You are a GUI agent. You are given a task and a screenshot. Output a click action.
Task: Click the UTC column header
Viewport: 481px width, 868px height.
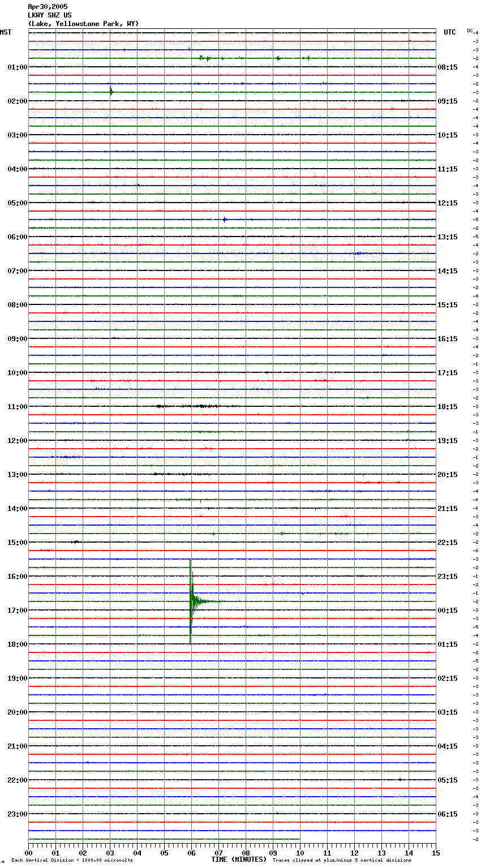coord(449,32)
